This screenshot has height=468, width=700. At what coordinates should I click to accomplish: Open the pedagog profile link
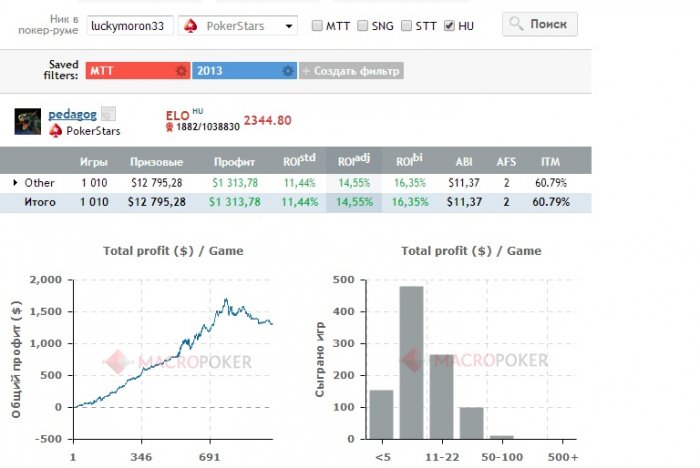pos(72,114)
